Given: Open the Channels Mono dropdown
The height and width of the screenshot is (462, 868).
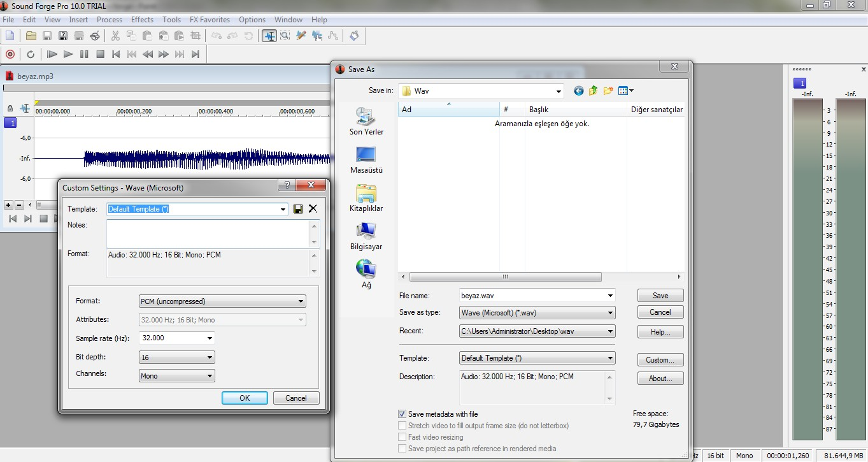Looking at the screenshot, I should pyautogui.click(x=210, y=376).
